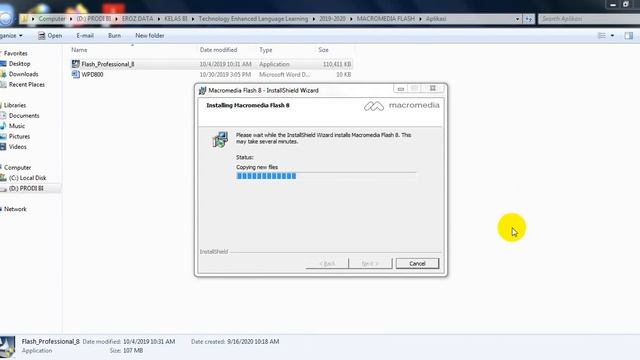Click the Explorer Back navigation button
This screenshot has height=360, width=640.
pyautogui.click(x=6, y=18)
